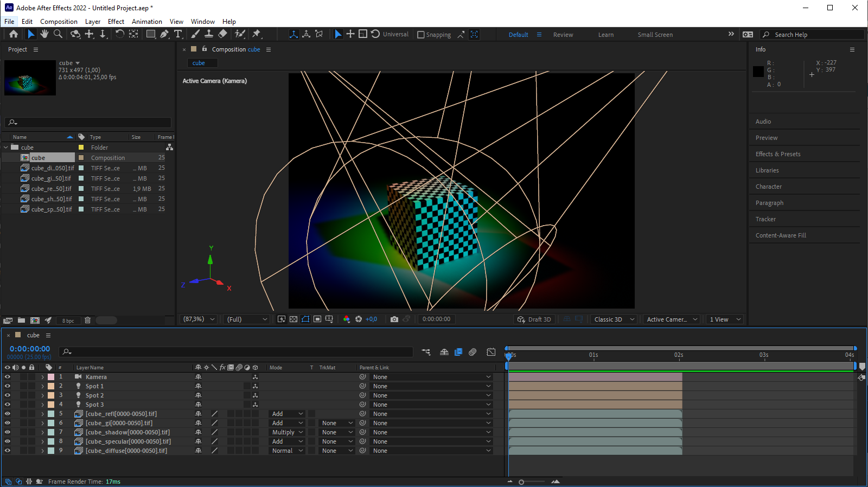Image resolution: width=868 pixels, height=487 pixels.
Task: Pick the Eraser tool
Action: 222,34
